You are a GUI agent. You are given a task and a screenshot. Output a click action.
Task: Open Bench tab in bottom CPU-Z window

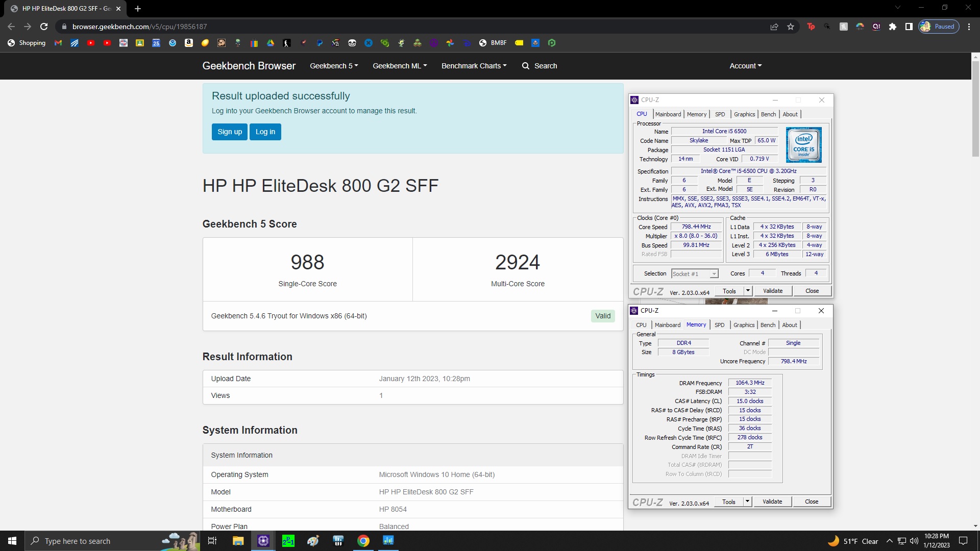coord(768,325)
